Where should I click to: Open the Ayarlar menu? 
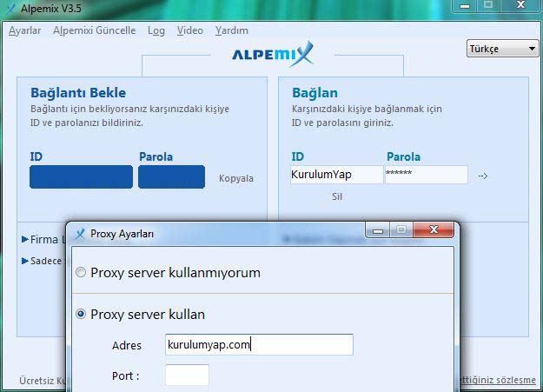point(24,30)
